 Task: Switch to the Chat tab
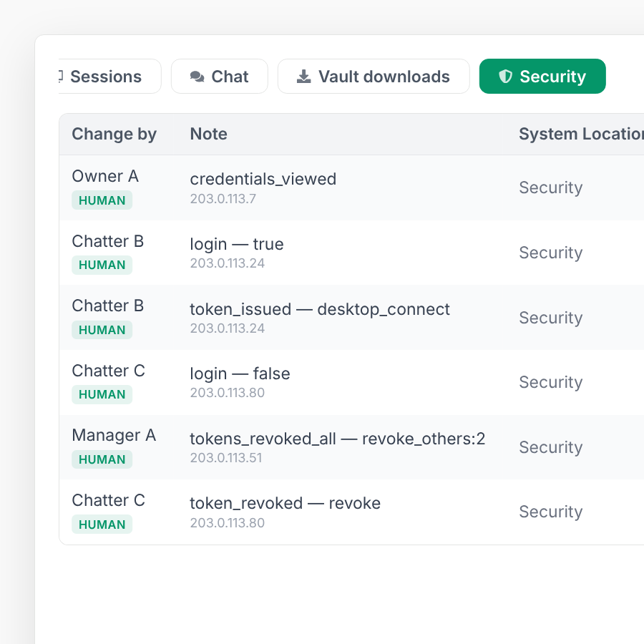[x=220, y=77]
